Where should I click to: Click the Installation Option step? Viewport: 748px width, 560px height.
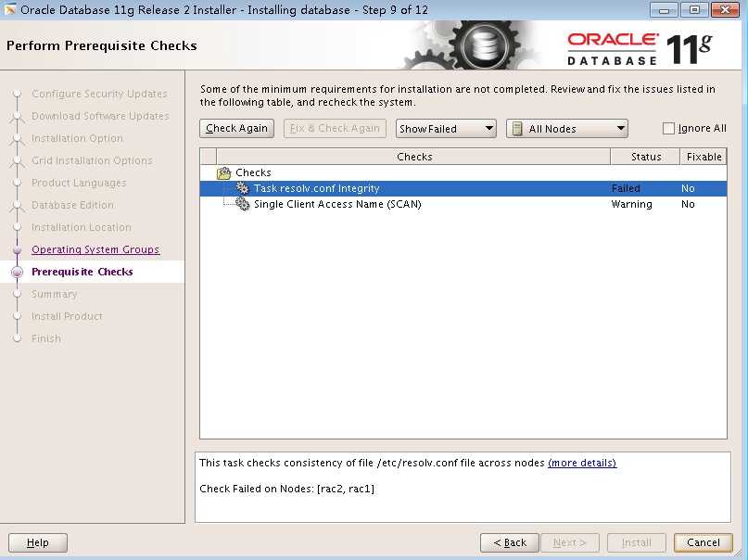[77, 138]
